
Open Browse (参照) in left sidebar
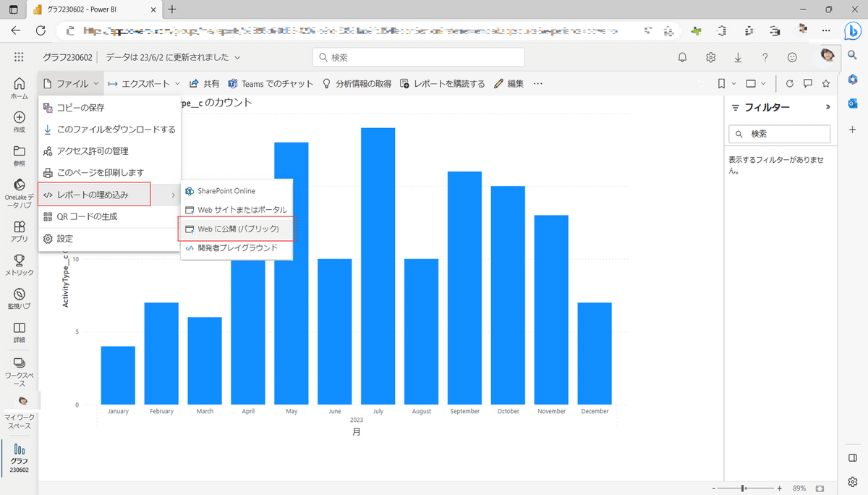(x=20, y=156)
